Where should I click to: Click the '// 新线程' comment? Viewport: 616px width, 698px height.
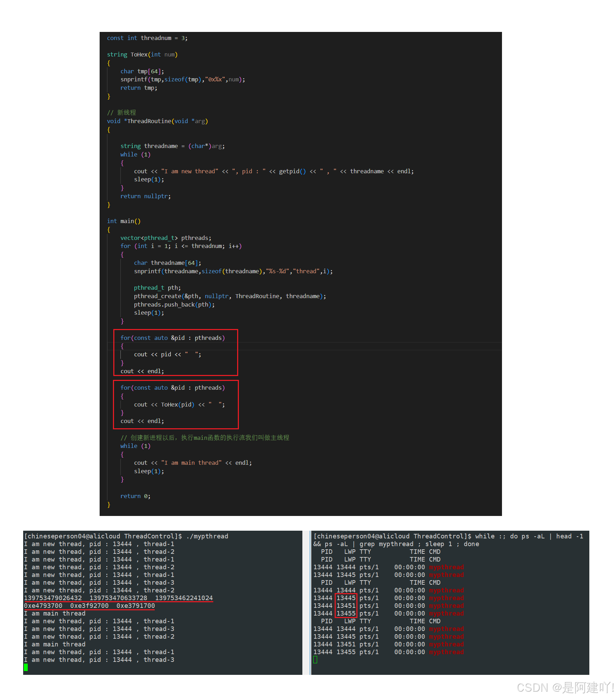121,113
